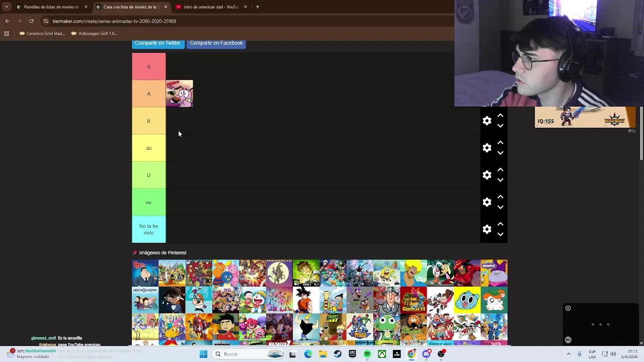The image size is (644, 362).
Task: Open the Ceramica Simil Mad... bookmark
Action: pos(42,34)
